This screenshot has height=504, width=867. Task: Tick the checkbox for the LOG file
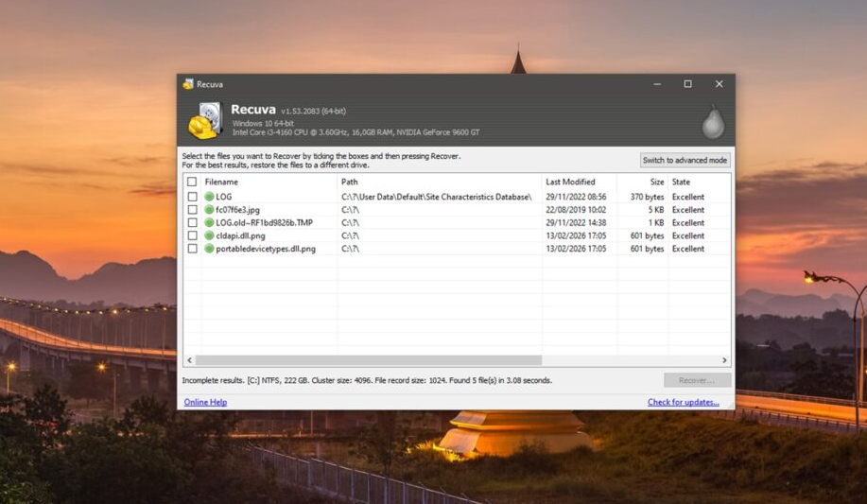tap(192, 197)
